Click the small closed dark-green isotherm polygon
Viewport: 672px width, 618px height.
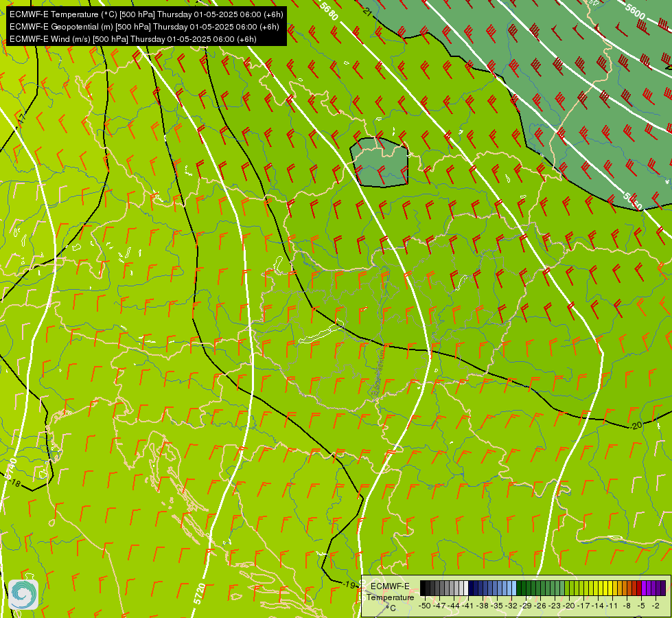coord(380,163)
